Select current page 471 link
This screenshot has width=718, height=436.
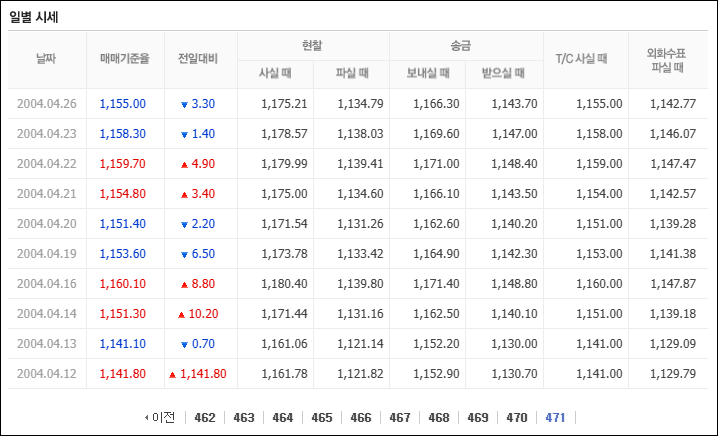click(x=555, y=418)
